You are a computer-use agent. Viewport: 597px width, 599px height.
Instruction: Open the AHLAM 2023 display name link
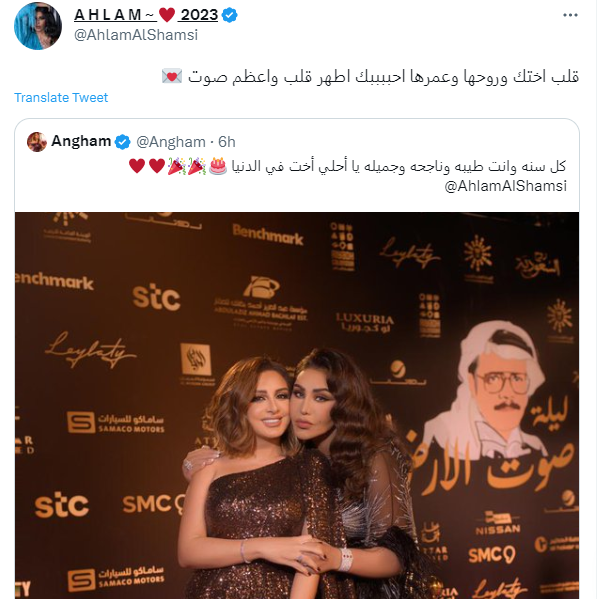tap(146, 15)
